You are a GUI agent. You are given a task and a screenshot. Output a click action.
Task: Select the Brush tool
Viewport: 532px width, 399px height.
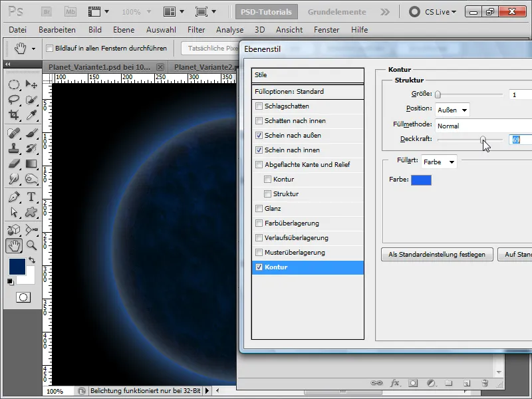click(31, 133)
